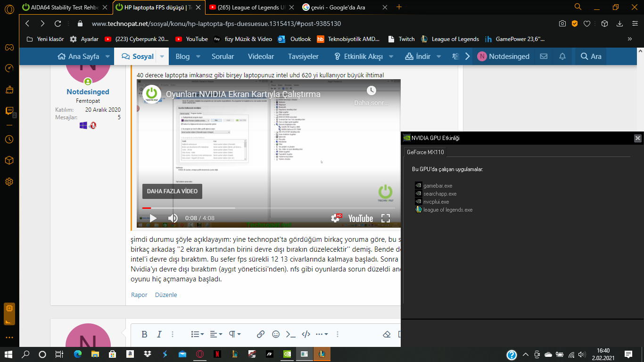
Task: Open Opera sidebar settings gear
Action: (x=9, y=181)
